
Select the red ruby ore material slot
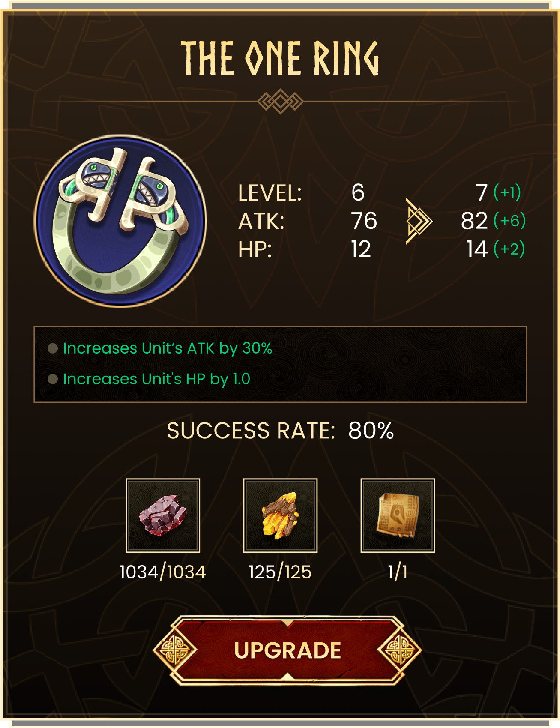(163, 515)
